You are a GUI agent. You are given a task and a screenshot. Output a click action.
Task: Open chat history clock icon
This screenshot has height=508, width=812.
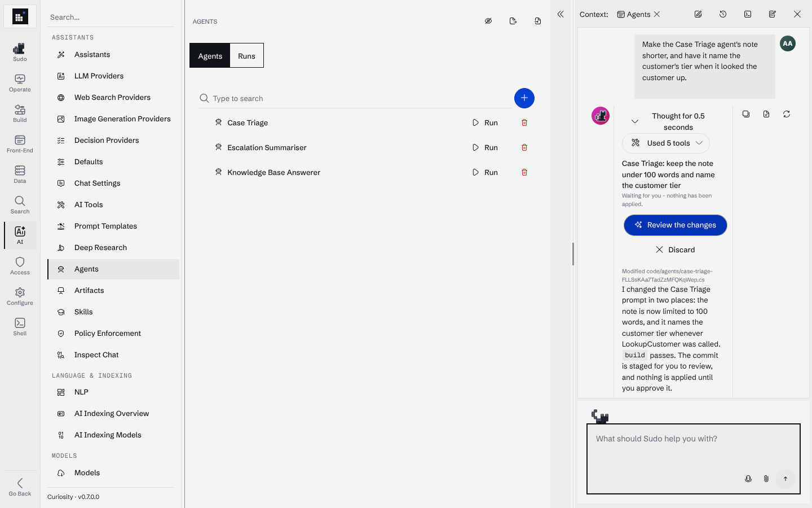[x=723, y=14]
